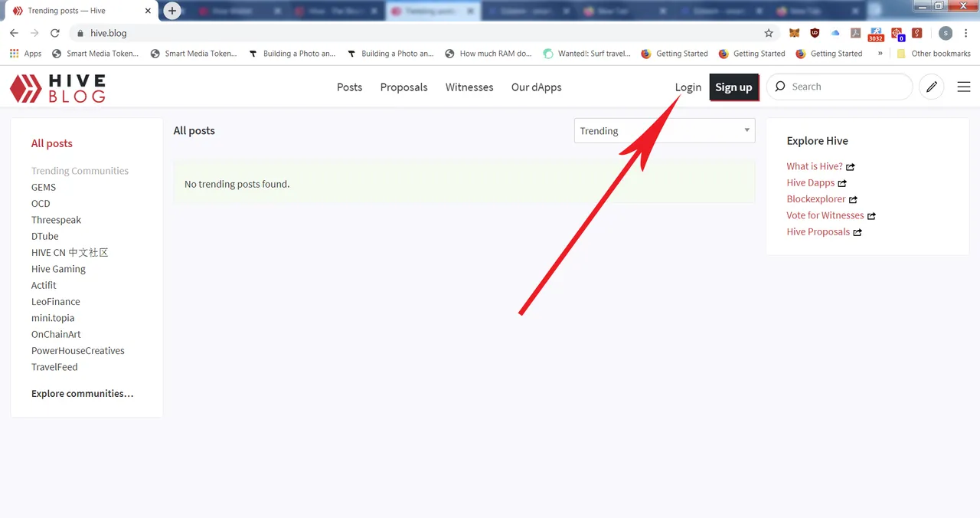The image size is (980, 518).
Task: Open the Actifit community
Action: pos(44,285)
